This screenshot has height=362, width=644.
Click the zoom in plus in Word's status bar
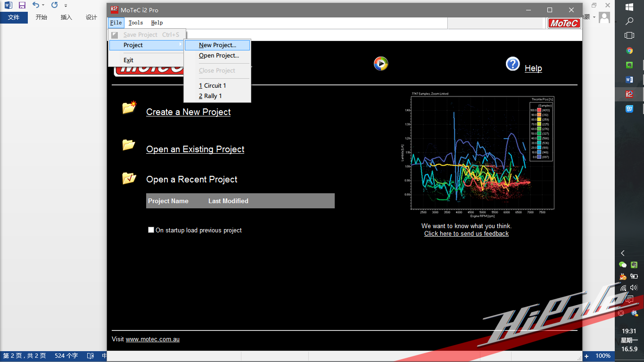(586, 356)
